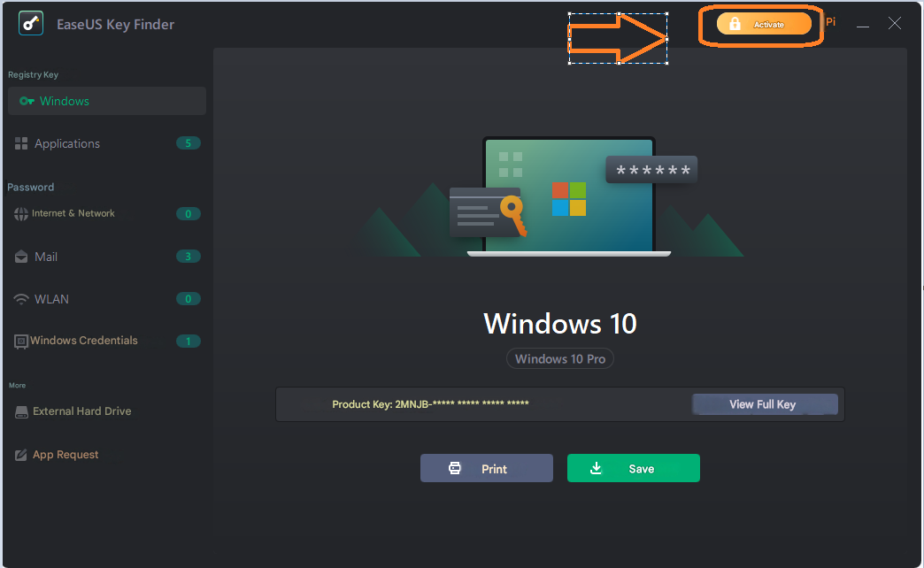Screen dimensions: 924x568
Task: Click the safe icon for Windows Credentials
Action: pyautogui.click(x=21, y=342)
